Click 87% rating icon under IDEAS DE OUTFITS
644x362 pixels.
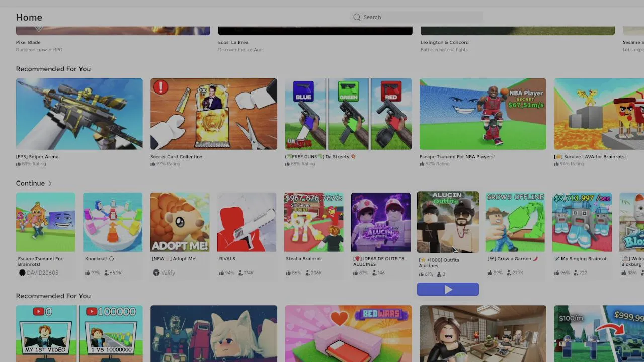coord(356,273)
